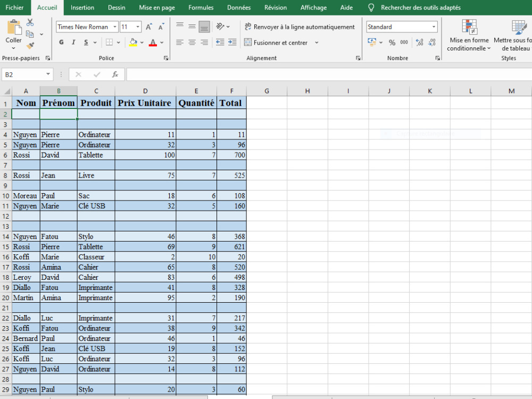Click the Select All corner triangle
The image size is (532, 399).
tap(7, 91)
